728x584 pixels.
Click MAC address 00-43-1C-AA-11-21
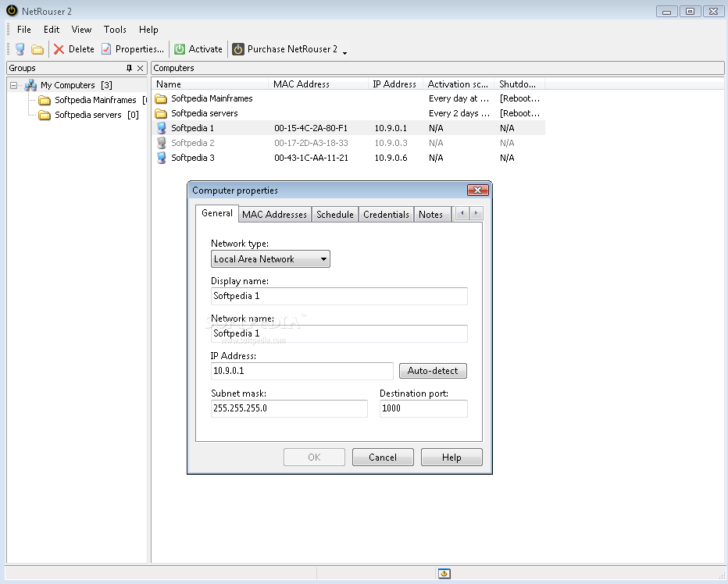(311, 158)
